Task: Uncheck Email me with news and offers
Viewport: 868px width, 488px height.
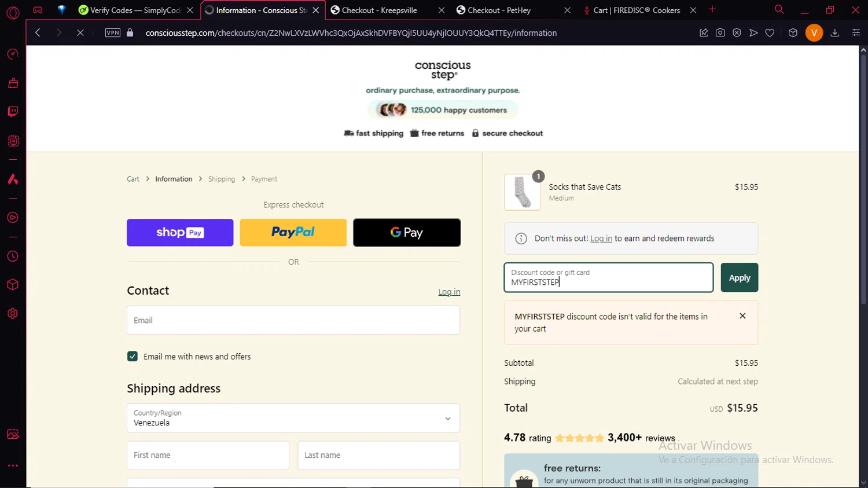Action: click(133, 357)
